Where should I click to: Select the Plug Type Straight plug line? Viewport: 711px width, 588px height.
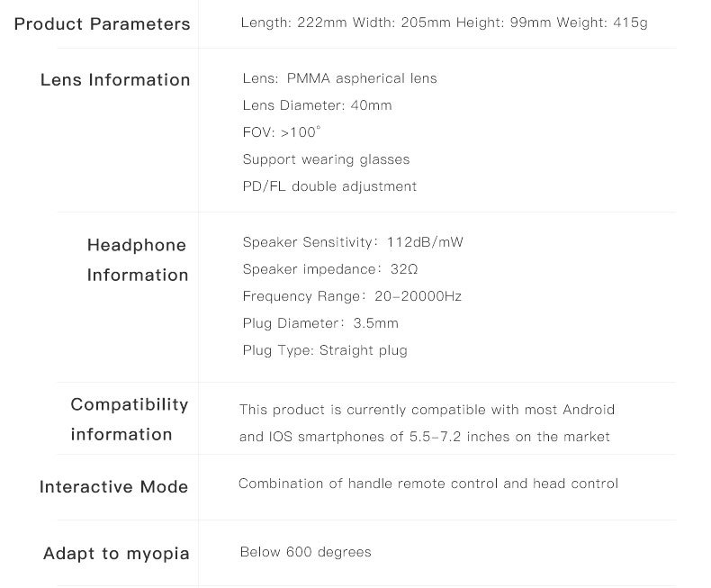(x=325, y=350)
